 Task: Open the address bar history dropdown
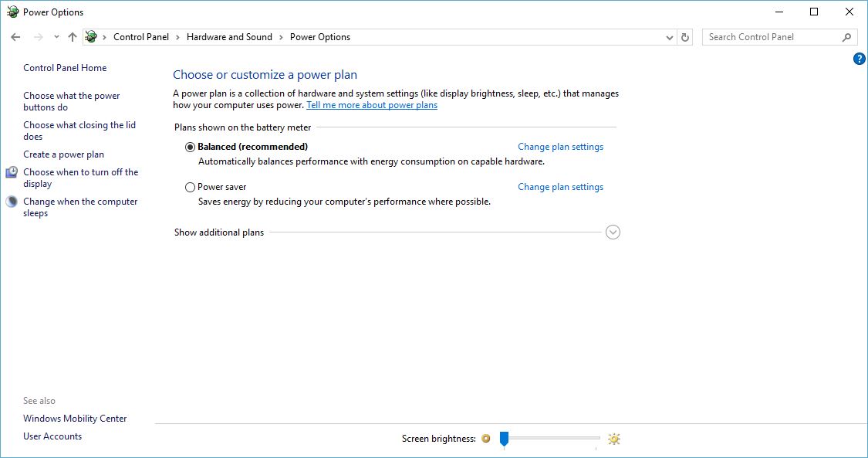[x=669, y=37]
